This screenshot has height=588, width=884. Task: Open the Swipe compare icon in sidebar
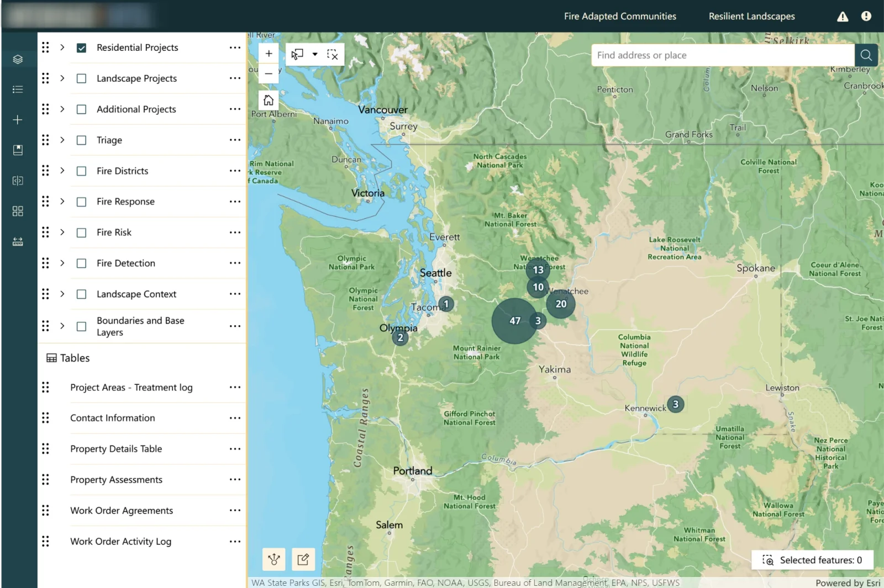pos(18,181)
